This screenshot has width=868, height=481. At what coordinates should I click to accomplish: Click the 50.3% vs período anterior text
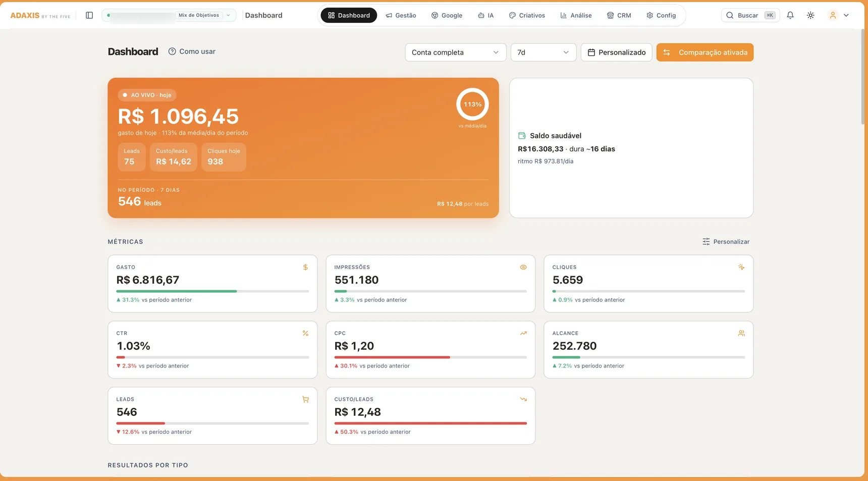(x=373, y=432)
